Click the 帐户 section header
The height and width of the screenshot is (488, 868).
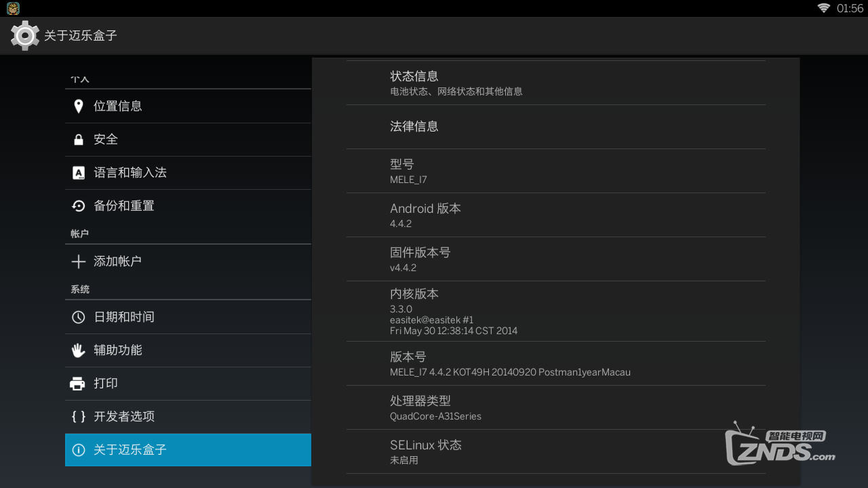click(x=79, y=234)
